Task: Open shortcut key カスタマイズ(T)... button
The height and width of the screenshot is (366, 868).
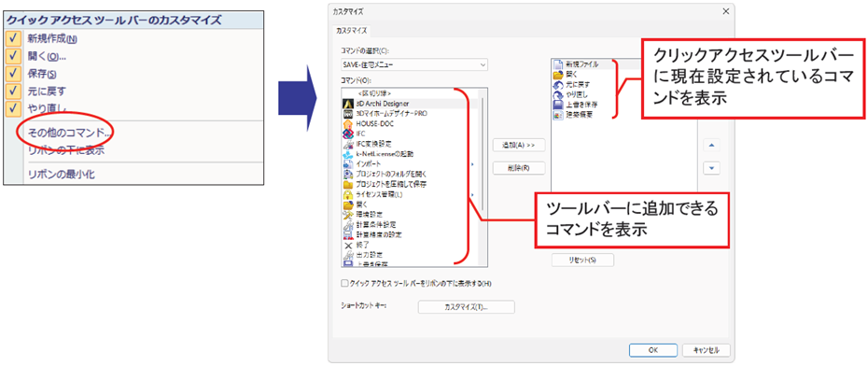Action: pyautogui.click(x=466, y=307)
